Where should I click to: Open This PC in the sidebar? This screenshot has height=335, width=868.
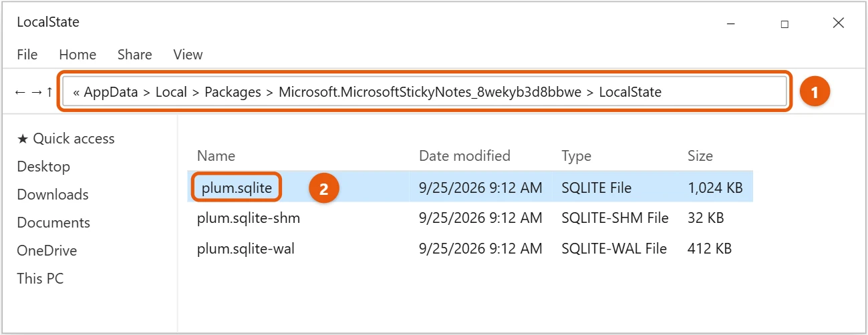[40, 279]
